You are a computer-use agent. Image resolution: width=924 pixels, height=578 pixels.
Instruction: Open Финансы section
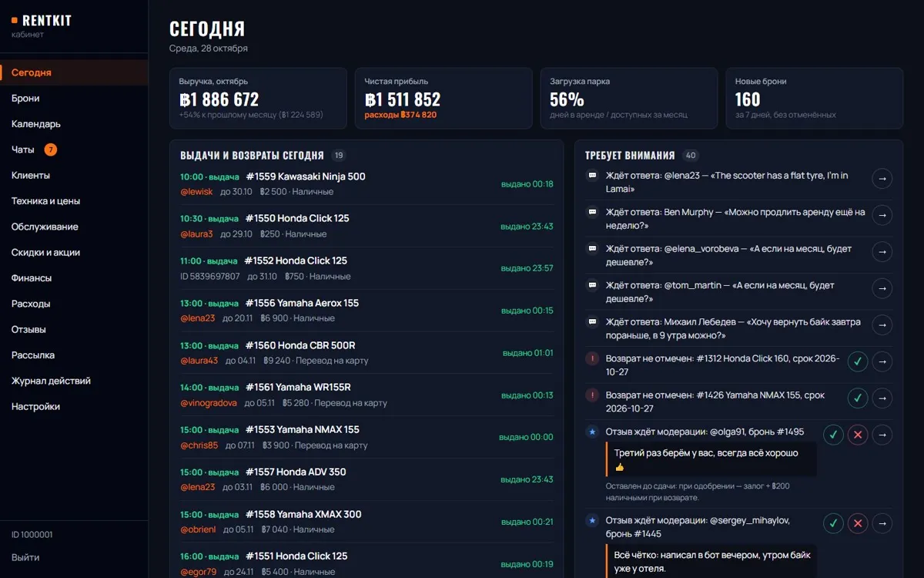(x=74, y=278)
